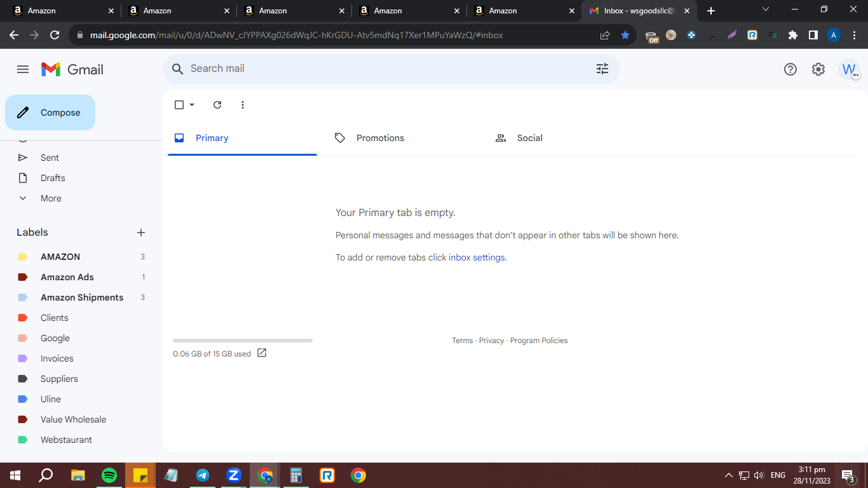Reload the current page
The height and width of the screenshot is (488, 868).
click(x=55, y=35)
